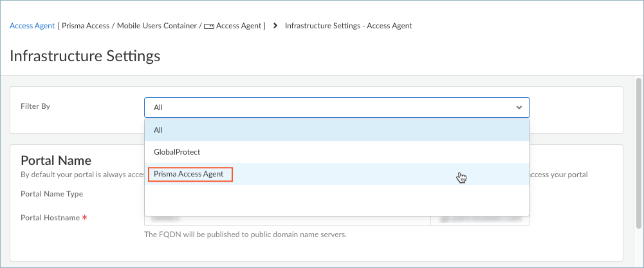Click the Filter By combo box showing All
The height and width of the screenshot is (268, 644).
click(336, 108)
